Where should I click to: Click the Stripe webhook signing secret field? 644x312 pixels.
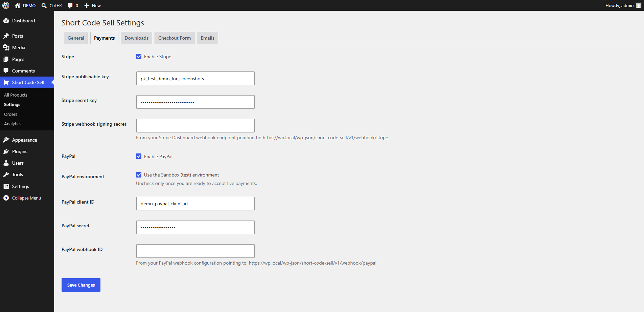[x=195, y=126]
